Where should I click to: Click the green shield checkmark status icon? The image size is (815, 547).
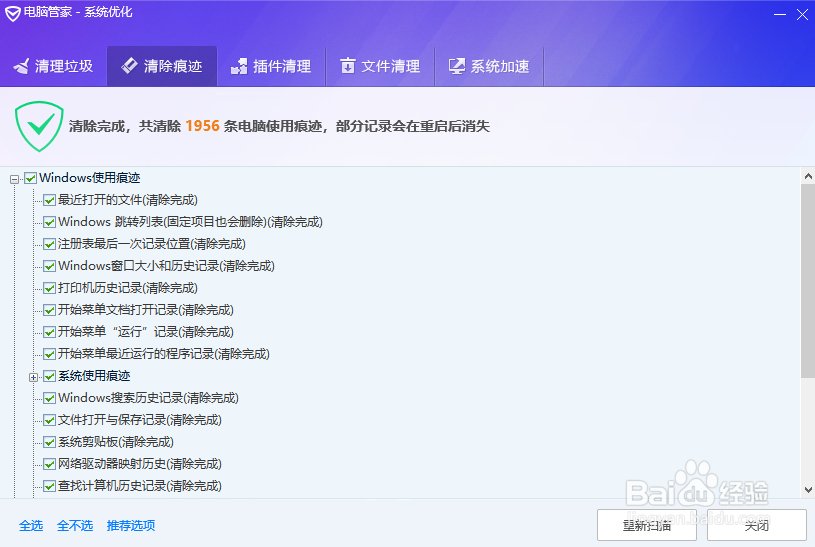click(40, 126)
